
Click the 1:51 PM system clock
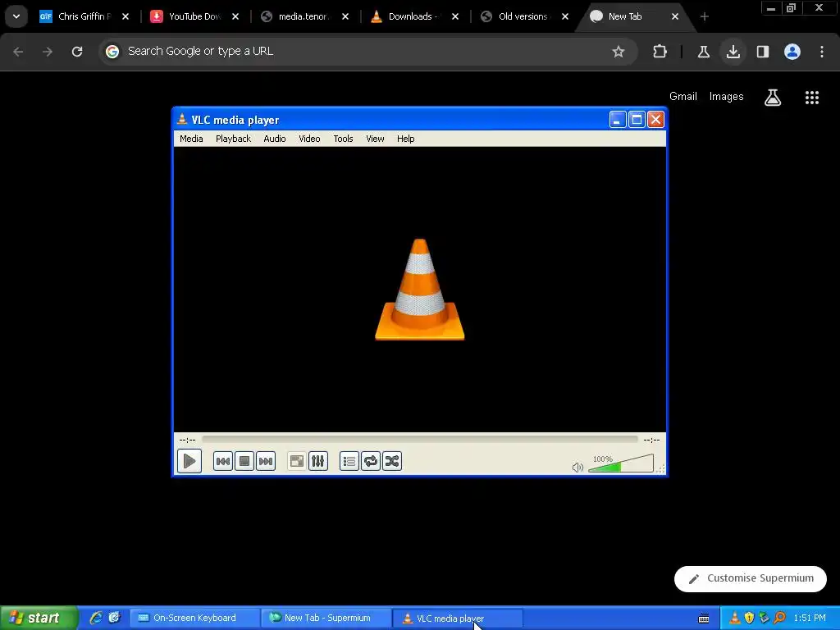tap(810, 618)
